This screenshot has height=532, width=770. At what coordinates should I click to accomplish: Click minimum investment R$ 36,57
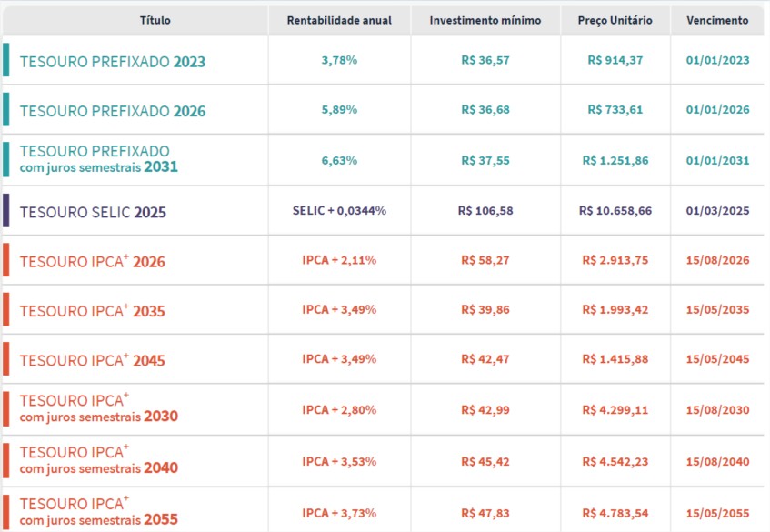coord(485,60)
